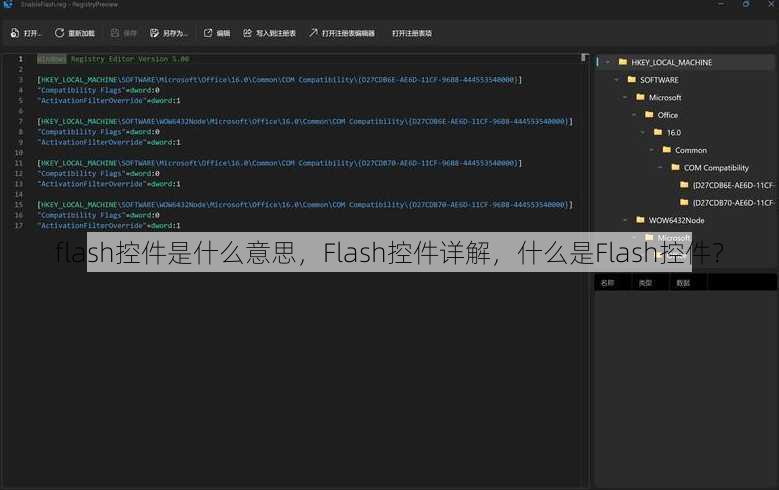Screen dimensions: 779x490
Task: Collapse the WOW6432Node chevron
Action: [625, 220]
